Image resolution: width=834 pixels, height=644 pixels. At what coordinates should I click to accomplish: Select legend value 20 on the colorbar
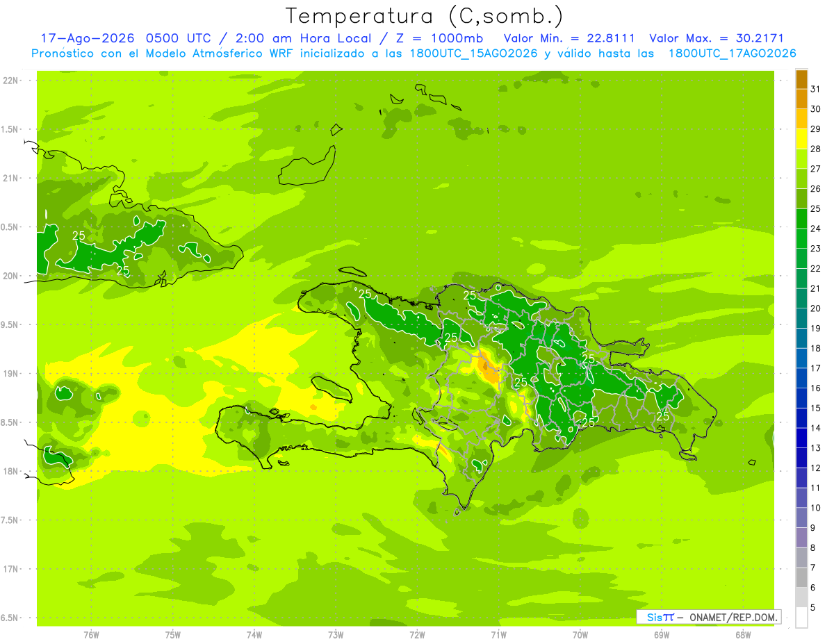click(x=815, y=308)
